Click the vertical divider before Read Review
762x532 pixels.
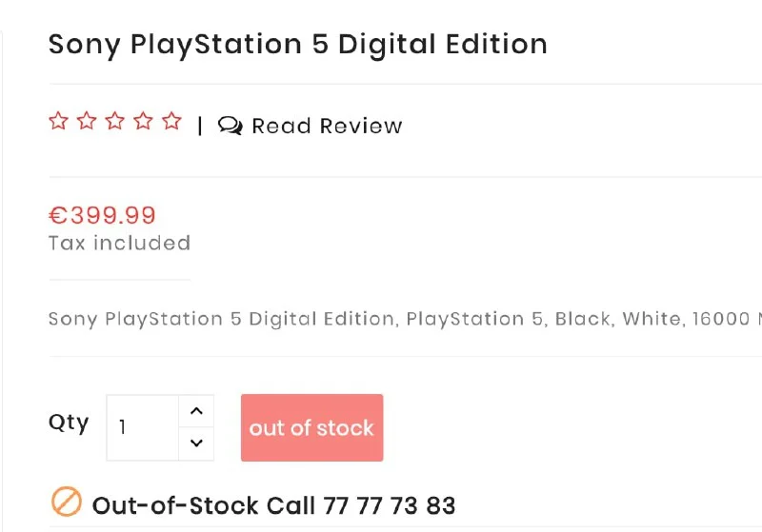pos(200,126)
